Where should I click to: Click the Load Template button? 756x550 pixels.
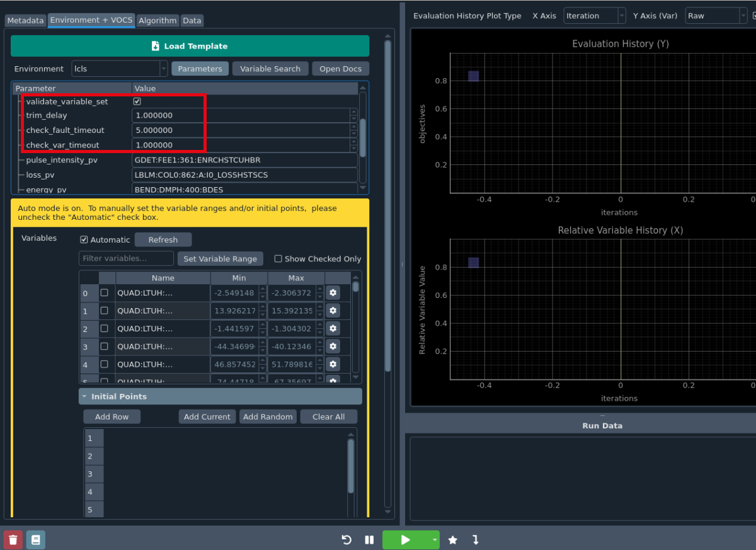pyautogui.click(x=190, y=46)
